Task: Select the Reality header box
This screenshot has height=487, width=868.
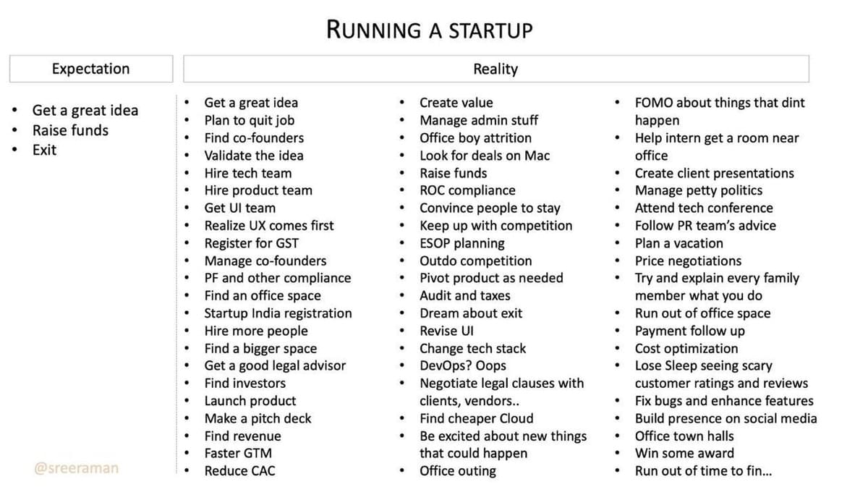Action: pos(495,69)
